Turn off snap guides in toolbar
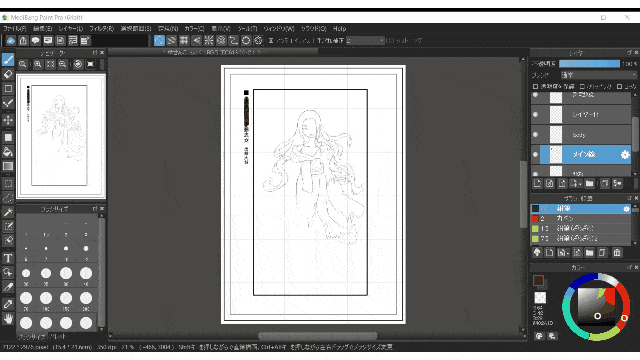The width and height of the screenshot is (640, 360). (x=159, y=40)
